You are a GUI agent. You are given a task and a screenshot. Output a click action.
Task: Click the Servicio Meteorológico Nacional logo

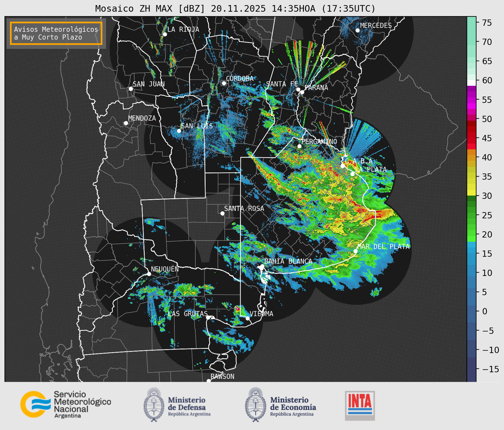66,404
